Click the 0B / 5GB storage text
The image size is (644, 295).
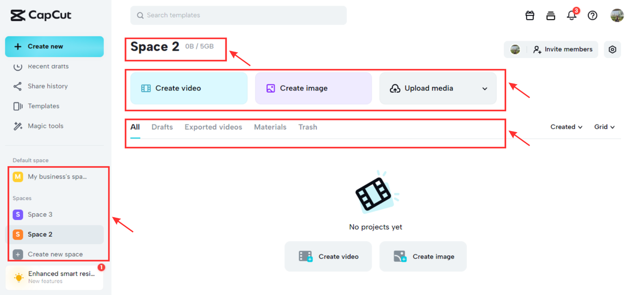(200, 47)
